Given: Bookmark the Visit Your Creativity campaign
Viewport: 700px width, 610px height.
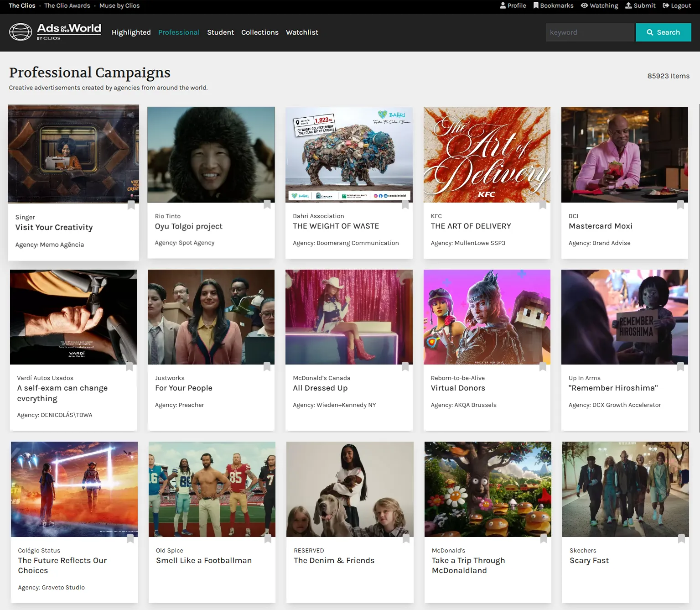Looking at the screenshot, I should (x=131, y=205).
